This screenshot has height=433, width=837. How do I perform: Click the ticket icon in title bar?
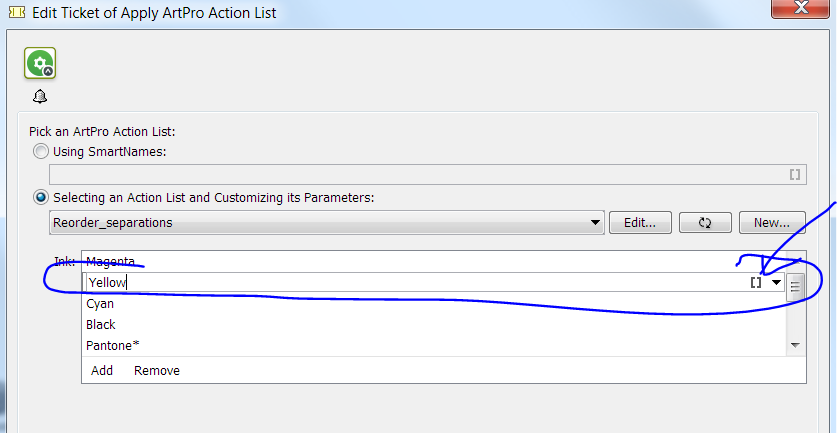coord(16,13)
